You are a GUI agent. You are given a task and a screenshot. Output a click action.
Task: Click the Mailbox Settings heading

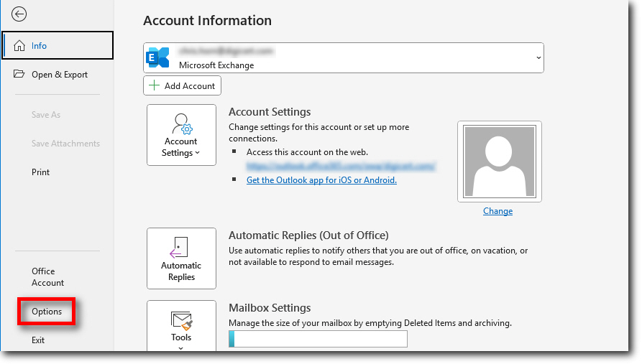click(270, 307)
